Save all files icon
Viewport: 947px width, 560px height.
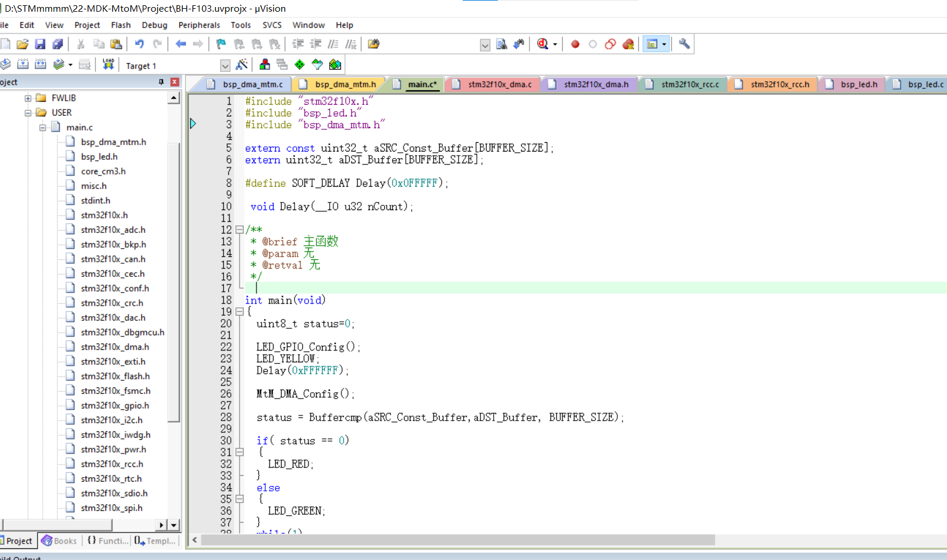pos(57,44)
